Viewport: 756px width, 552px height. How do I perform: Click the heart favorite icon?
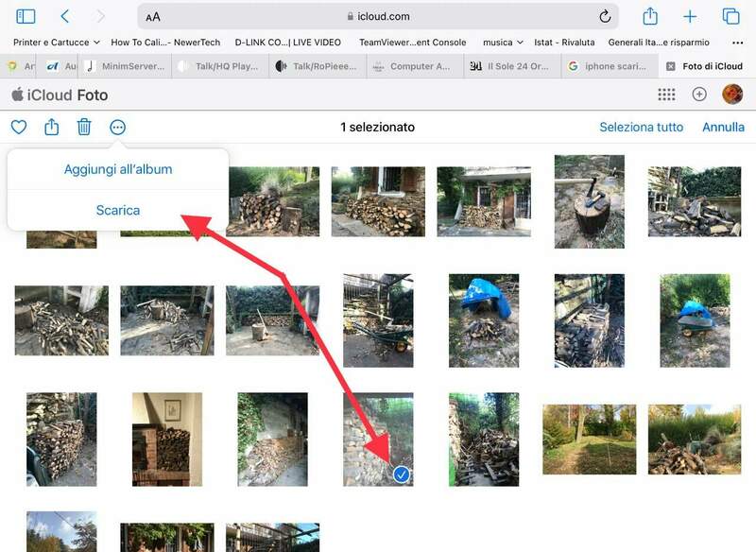click(x=19, y=128)
